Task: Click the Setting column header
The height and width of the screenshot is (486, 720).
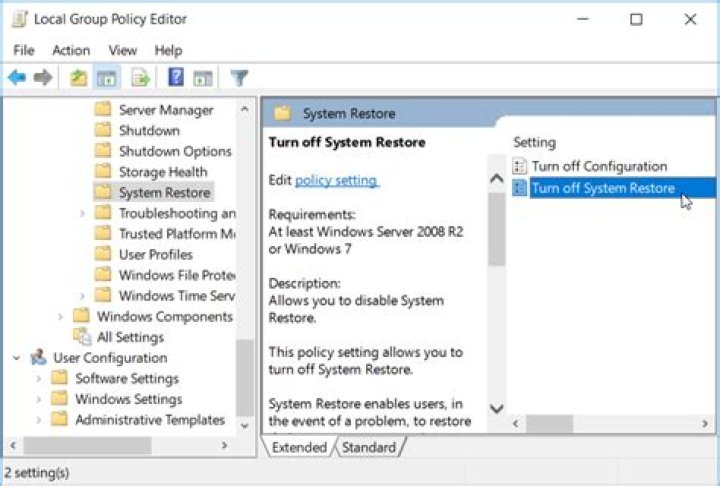Action: coord(534,142)
